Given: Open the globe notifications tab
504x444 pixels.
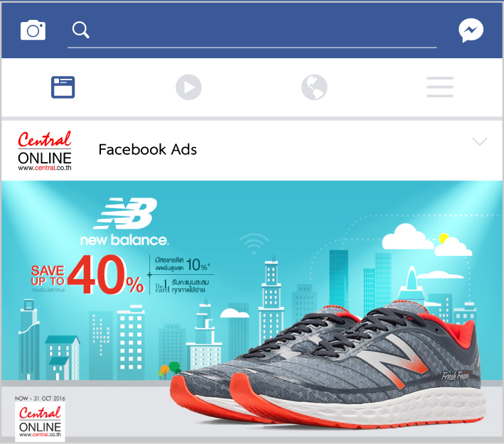Looking at the screenshot, I should coord(314,87).
